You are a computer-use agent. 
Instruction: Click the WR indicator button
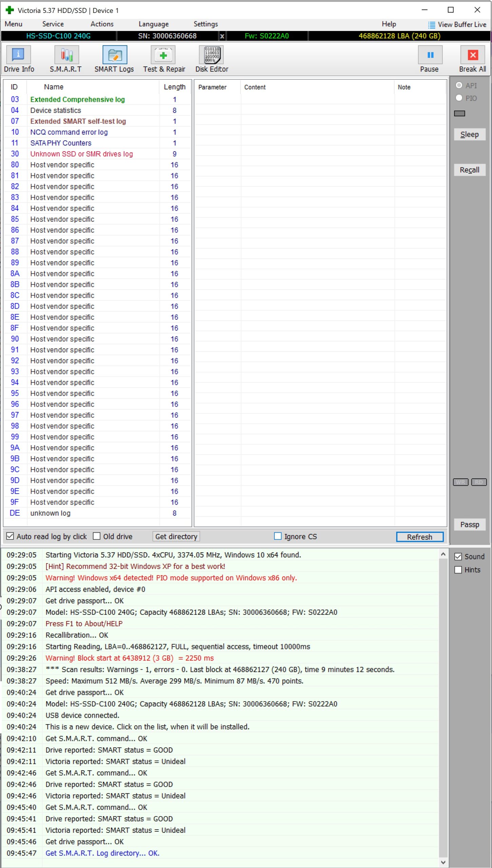point(460,482)
